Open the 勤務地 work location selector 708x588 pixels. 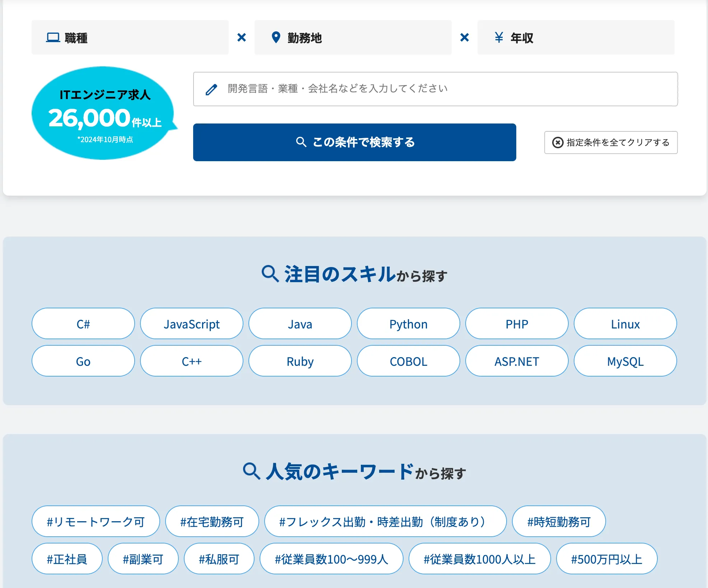pos(353,37)
